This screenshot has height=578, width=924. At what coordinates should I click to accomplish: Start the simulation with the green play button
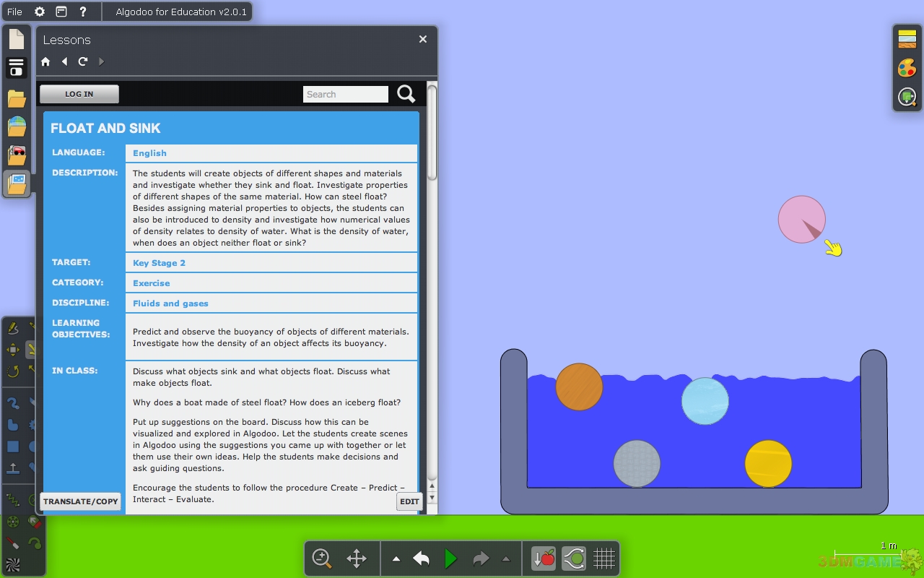click(450, 558)
